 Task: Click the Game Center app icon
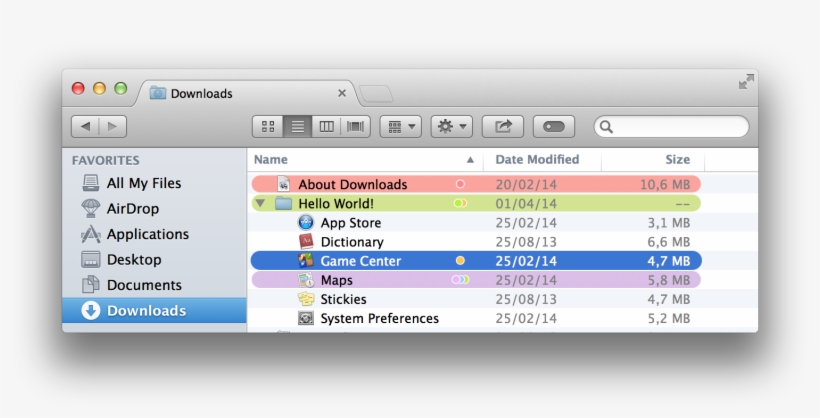point(306,261)
